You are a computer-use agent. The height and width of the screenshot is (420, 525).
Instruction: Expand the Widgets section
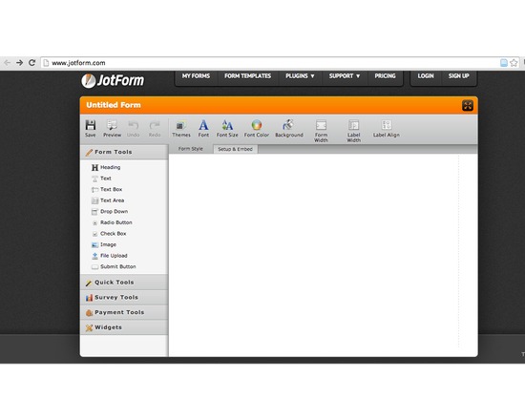pos(124,327)
